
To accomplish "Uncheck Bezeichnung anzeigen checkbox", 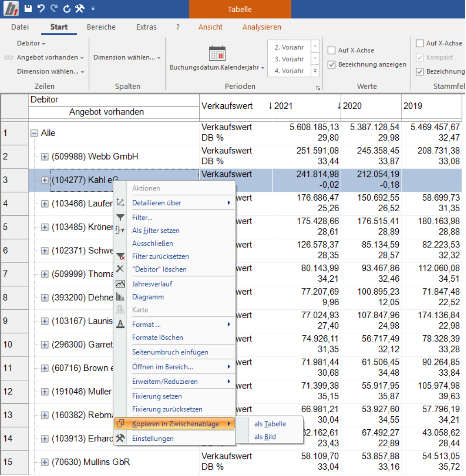I will click(x=331, y=64).
